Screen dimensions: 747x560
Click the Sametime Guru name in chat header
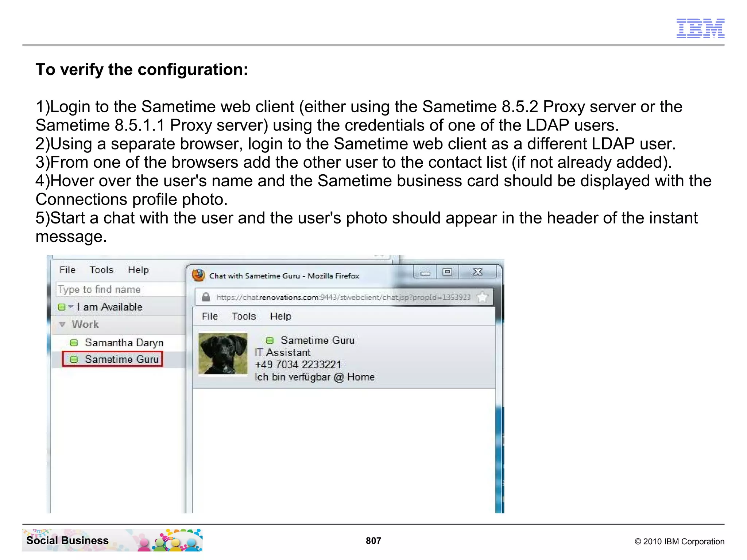tap(317, 341)
